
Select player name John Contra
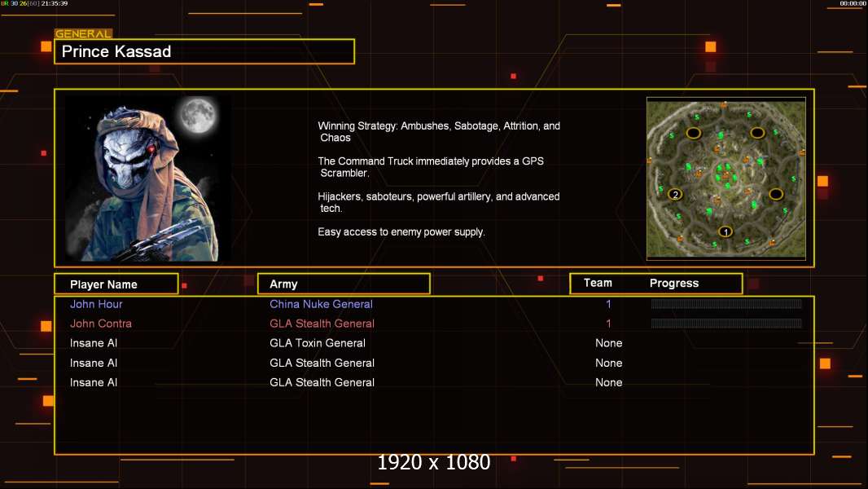[101, 324]
